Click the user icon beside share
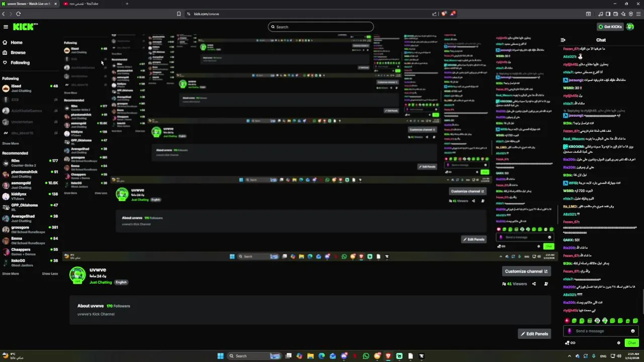Screen dimensions: 644x362 (546, 284)
